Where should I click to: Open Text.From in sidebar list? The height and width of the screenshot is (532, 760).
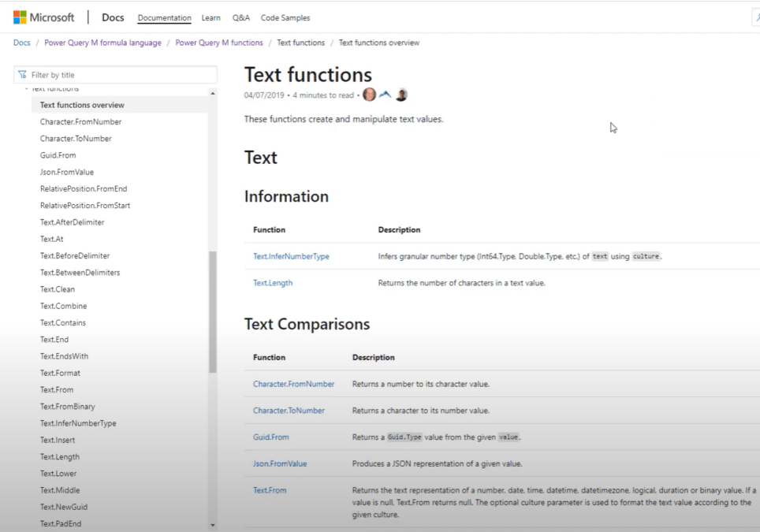(57, 389)
